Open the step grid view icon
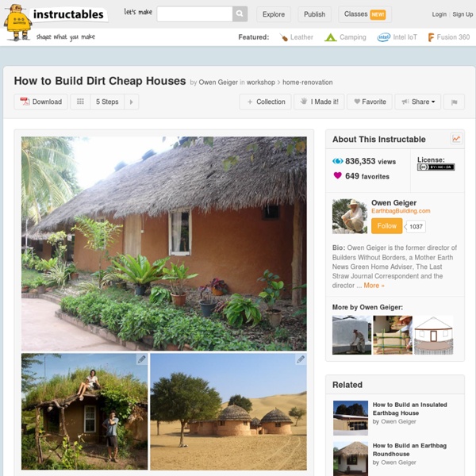The width and height of the screenshot is (476, 476). click(x=80, y=102)
